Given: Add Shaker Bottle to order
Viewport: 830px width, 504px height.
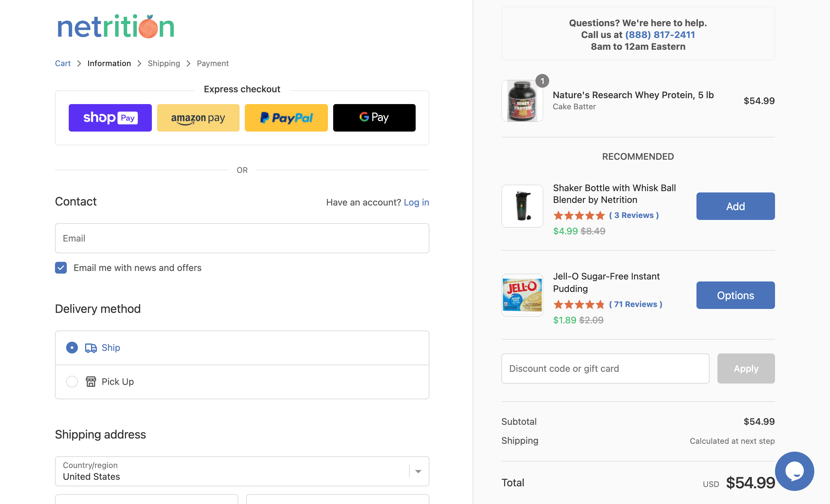Looking at the screenshot, I should pos(735,206).
